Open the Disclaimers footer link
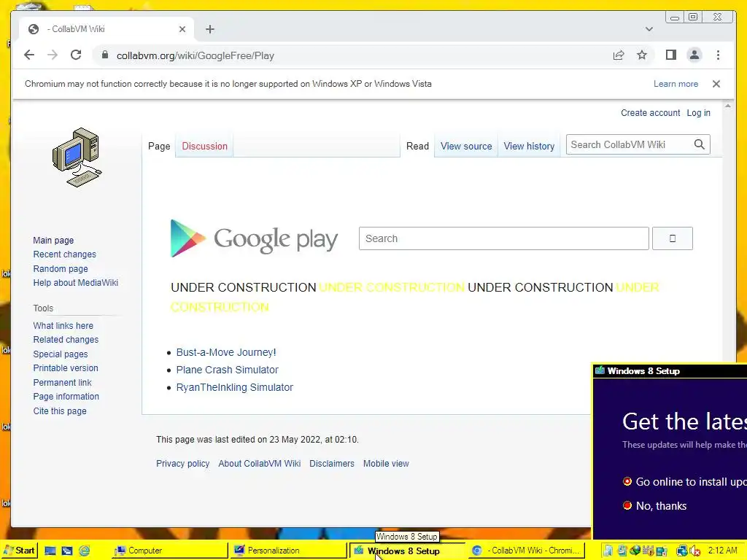Screen dimensions: 747x560 click(332, 464)
